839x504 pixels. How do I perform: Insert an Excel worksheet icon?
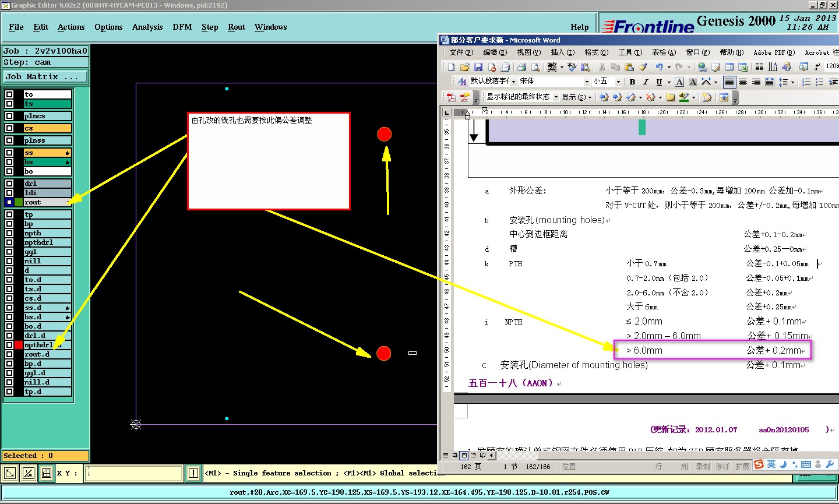point(743,67)
